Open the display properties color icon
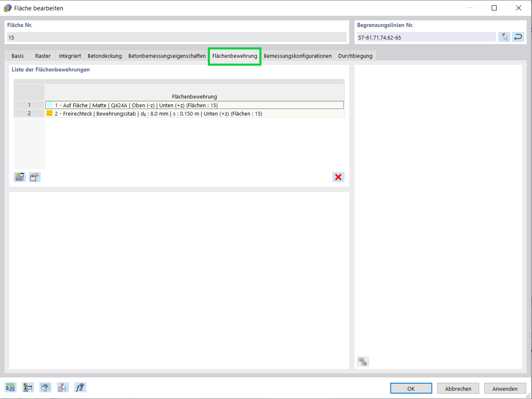 click(x=28, y=387)
